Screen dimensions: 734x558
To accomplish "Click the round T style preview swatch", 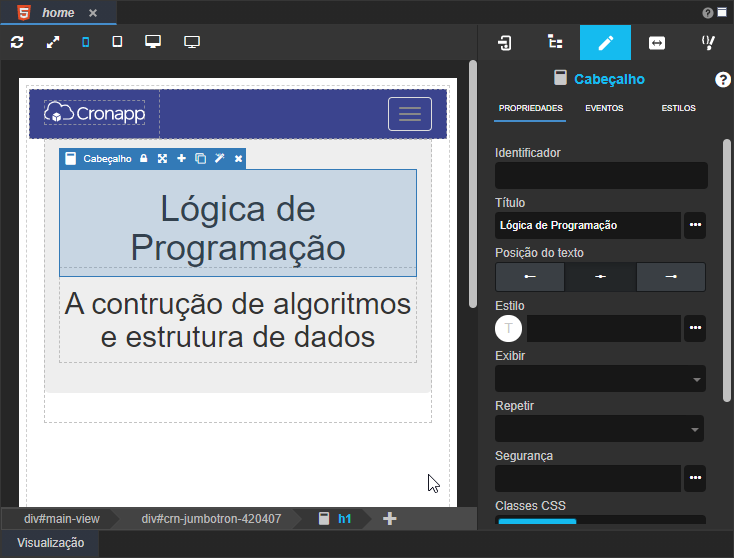I will pyautogui.click(x=508, y=328).
